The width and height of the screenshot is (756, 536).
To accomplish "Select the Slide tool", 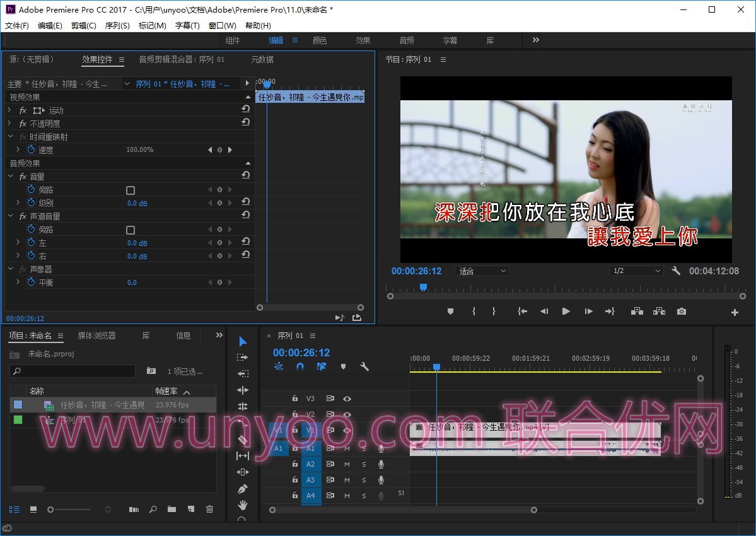I will tap(243, 472).
